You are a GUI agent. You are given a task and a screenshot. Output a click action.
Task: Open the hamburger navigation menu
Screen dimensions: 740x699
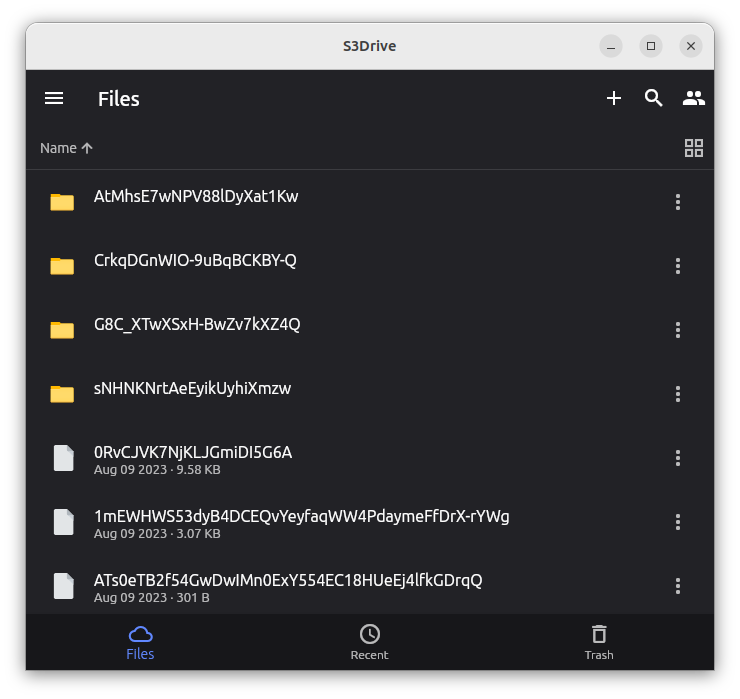point(54,98)
